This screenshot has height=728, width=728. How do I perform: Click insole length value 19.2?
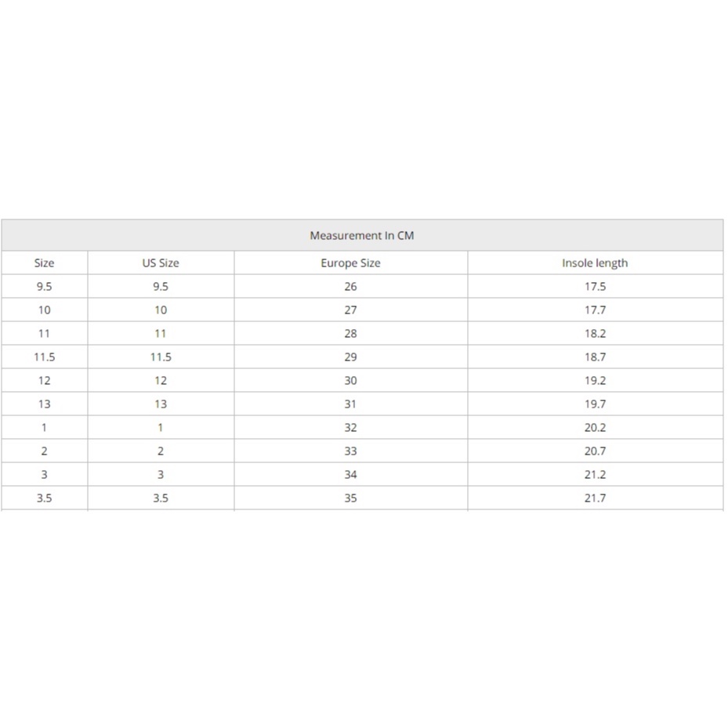[x=595, y=381]
